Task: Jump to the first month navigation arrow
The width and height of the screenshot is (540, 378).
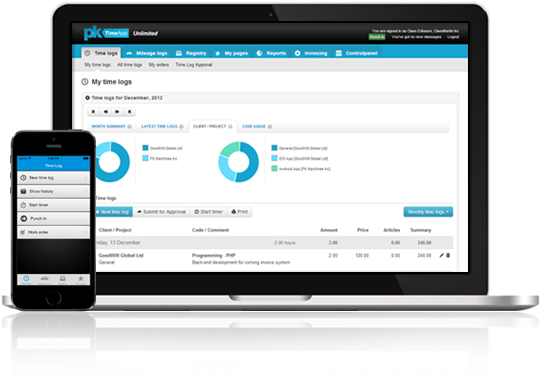Action: 93,112
